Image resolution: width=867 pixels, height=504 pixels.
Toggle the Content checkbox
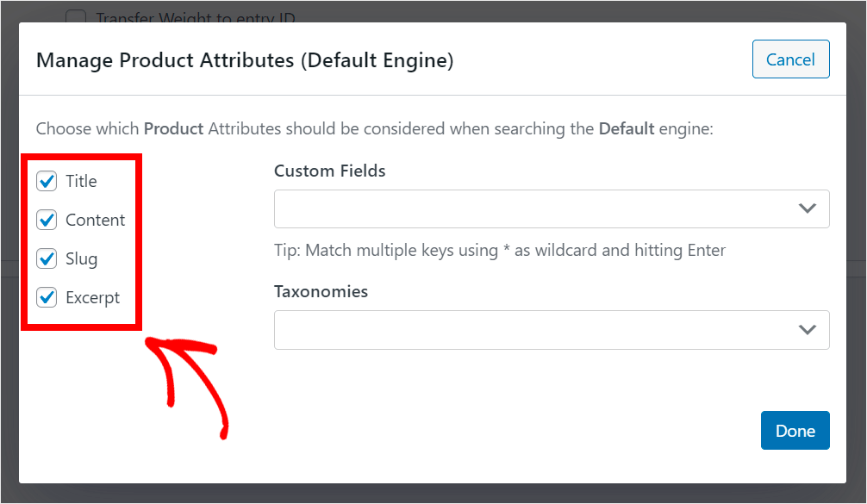pyautogui.click(x=47, y=221)
